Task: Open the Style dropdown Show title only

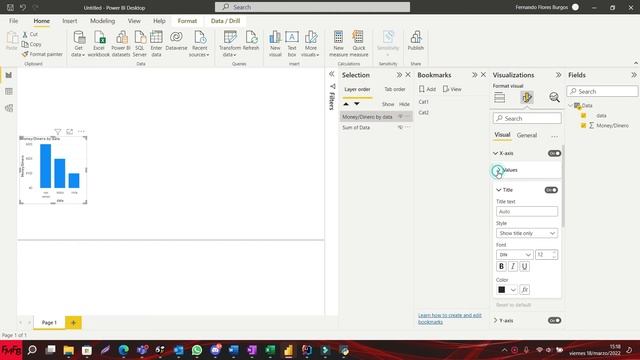Action: pos(527,233)
